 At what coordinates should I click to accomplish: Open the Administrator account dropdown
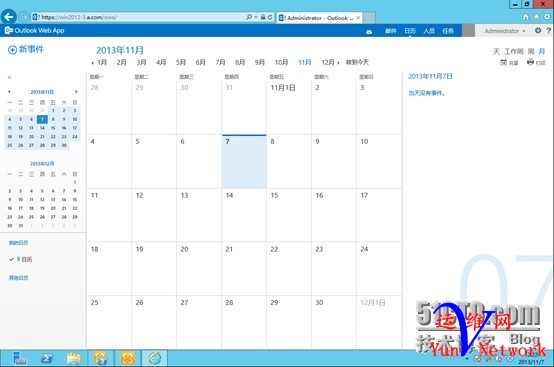[x=505, y=31]
